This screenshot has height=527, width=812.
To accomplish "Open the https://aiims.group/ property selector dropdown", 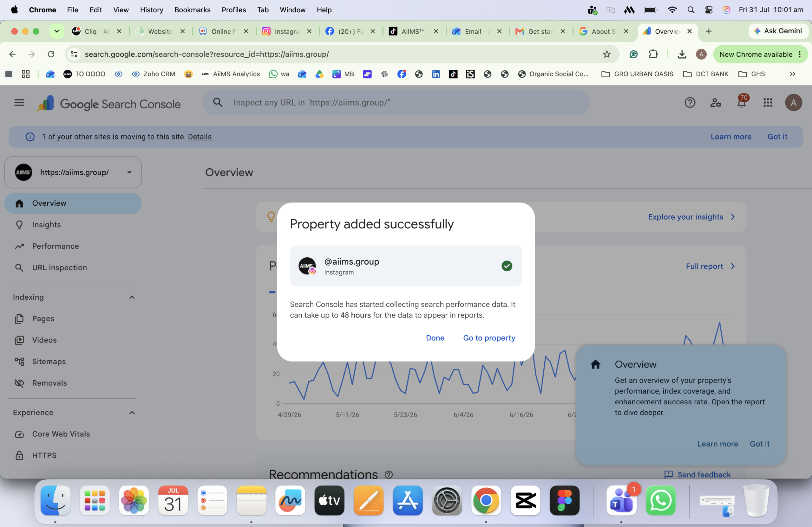I will tap(73, 172).
